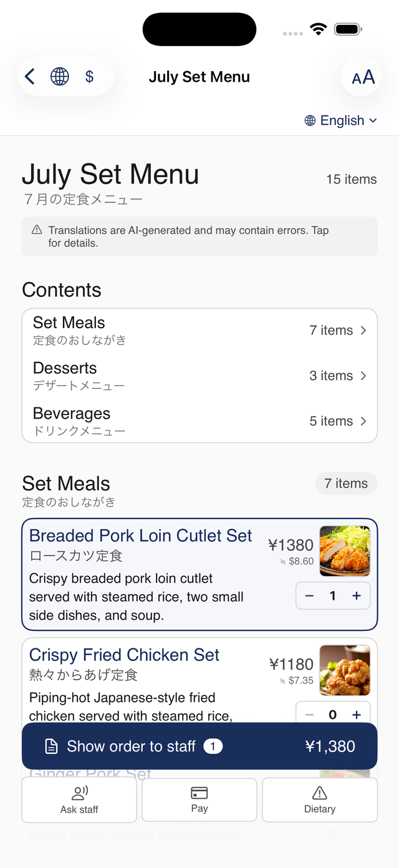
Task: Tap the Pay card icon
Action: click(x=199, y=792)
